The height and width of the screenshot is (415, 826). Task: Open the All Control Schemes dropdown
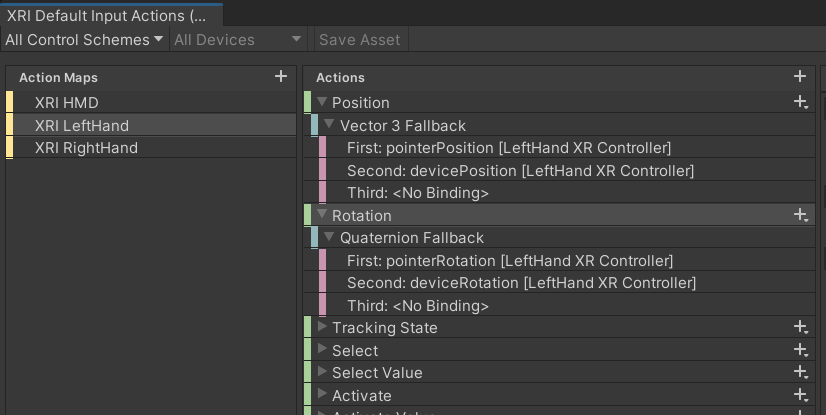[x=84, y=40]
